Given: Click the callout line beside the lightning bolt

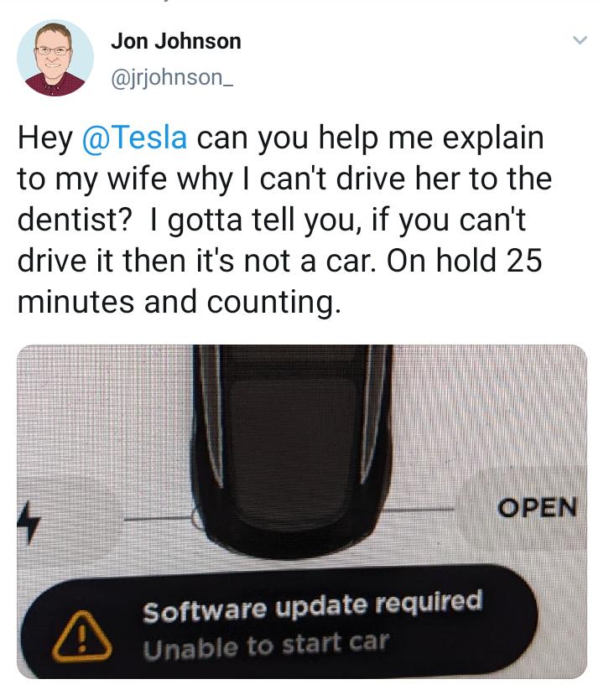Looking at the screenshot, I should [159, 519].
